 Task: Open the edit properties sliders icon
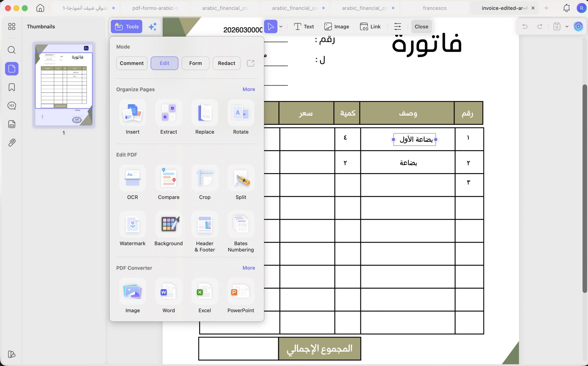pos(398,26)
